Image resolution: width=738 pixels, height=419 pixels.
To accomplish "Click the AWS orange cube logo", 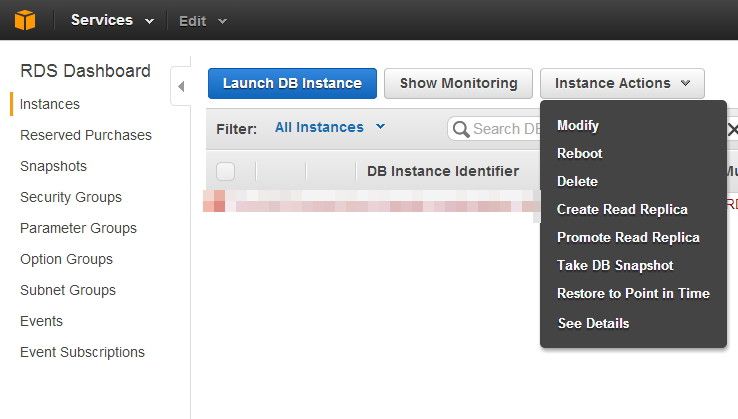I will coord(24,20).
